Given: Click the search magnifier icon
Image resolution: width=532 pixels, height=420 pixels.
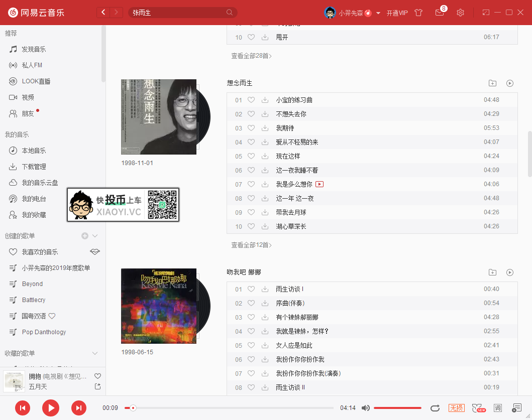Looking at the screenshot, I should point(230,13).
